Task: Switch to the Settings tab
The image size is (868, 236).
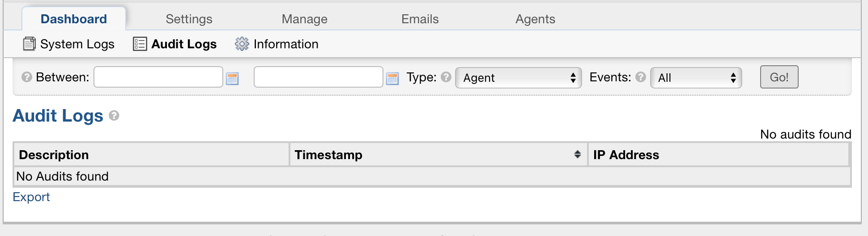Action: [x=189, y=19]
